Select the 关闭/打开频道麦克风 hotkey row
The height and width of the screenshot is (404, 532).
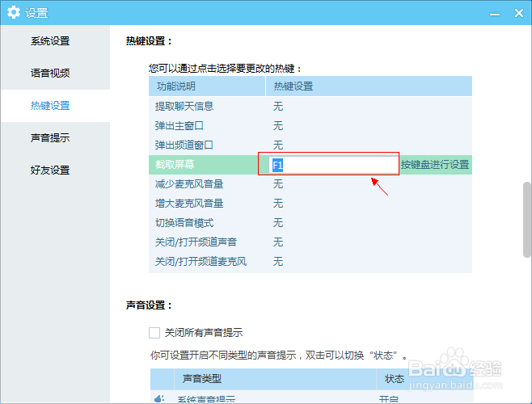[x=310, y=262]
